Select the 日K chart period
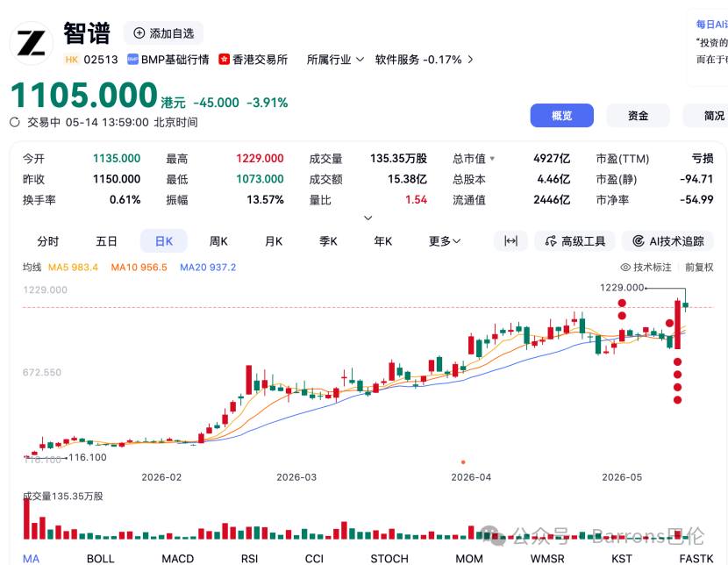728x565 pixels. pyautogui.click(x=164, y=241)
